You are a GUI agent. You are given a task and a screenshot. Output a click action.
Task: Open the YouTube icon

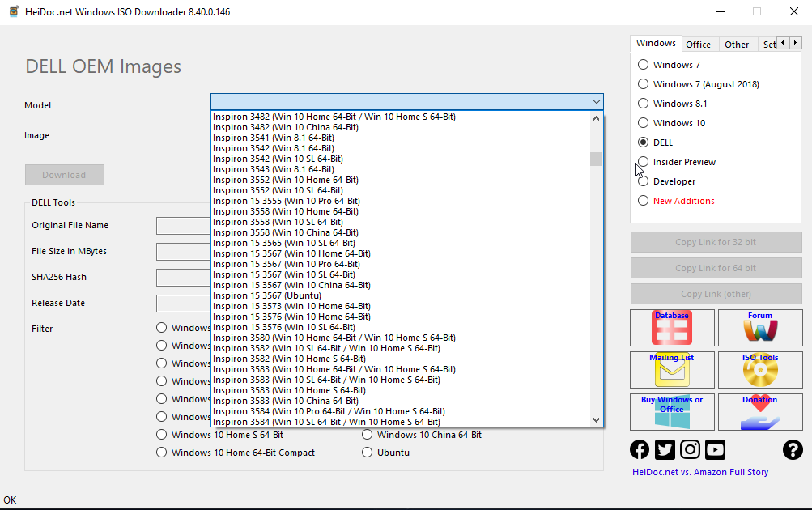coord(715,449)
